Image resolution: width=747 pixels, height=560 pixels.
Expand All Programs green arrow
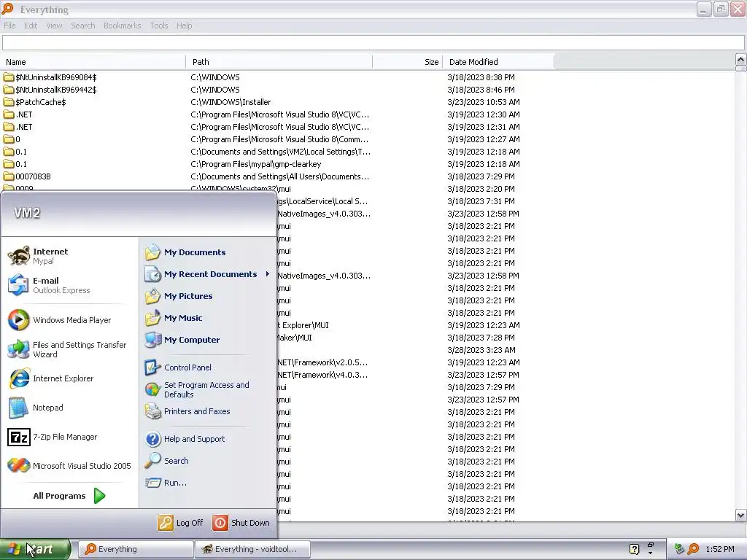pyautogui.click(x=99, y=496)
